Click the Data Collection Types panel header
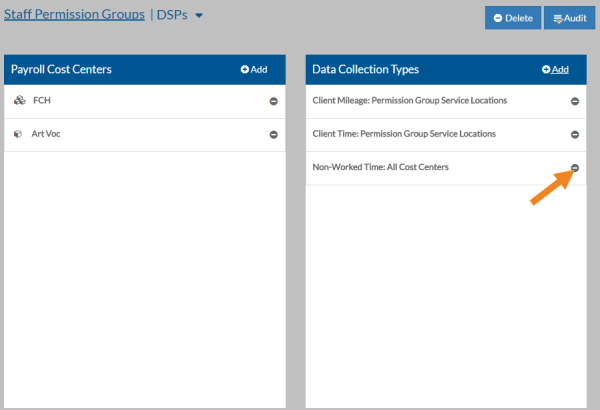 coord(365,69)
